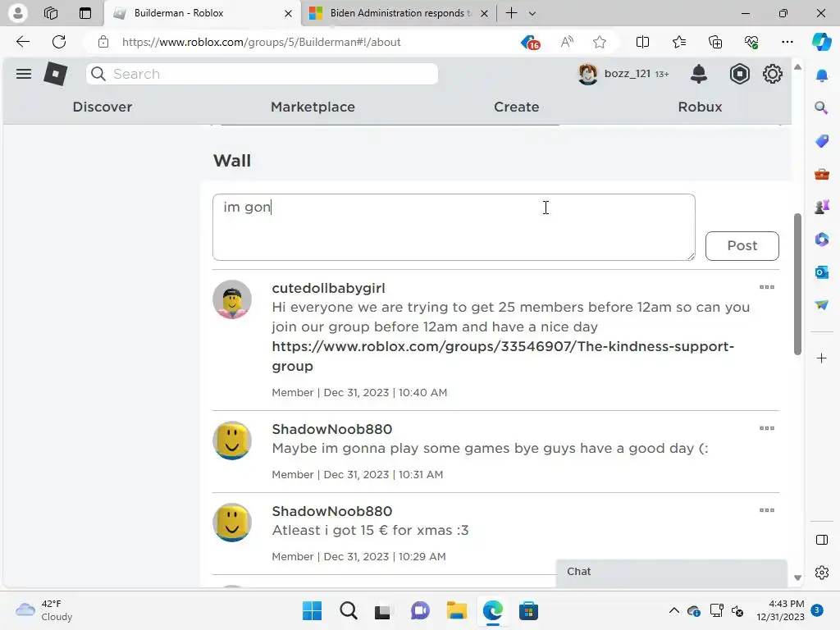Toggle vertical tabs icon
The height and width of the screenshot is (630, 840).
point(85,13)
